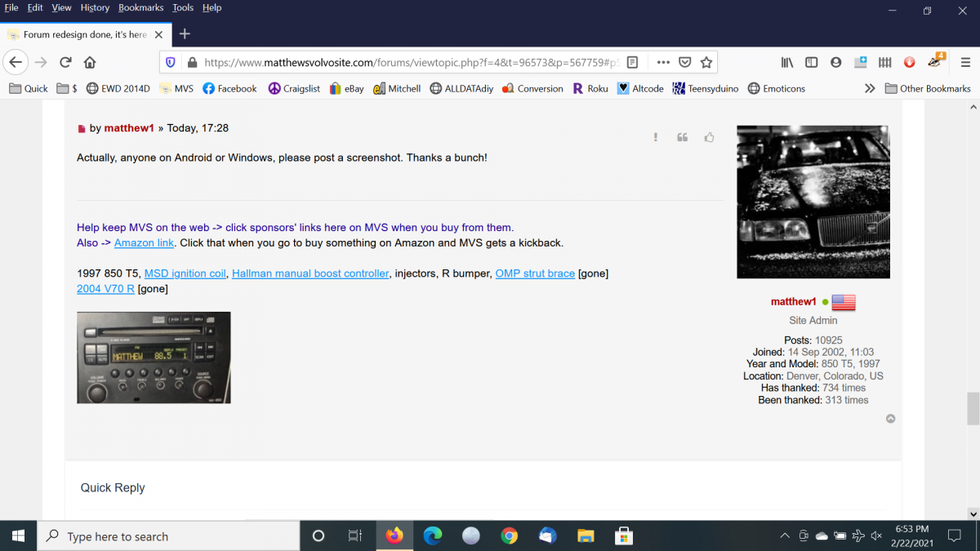Reload the page with refresh button
This screenshot has width=980, height=551.
pos(65,62)
